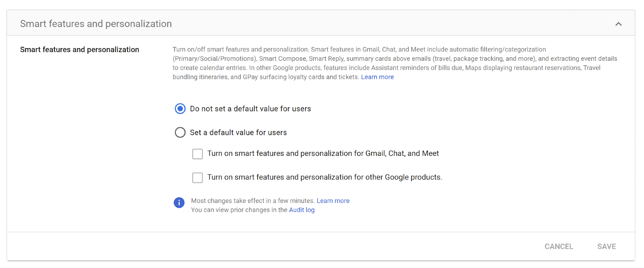The image size is (644, 268).
Task: Choose the 'Set a default value for users' radio button
Action: (180, 133)
